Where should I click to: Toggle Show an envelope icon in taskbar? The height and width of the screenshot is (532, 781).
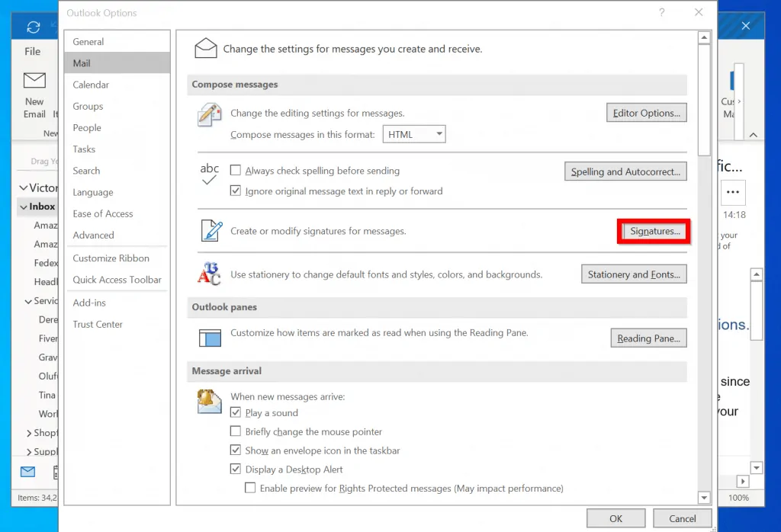click(x=236, y=450)
